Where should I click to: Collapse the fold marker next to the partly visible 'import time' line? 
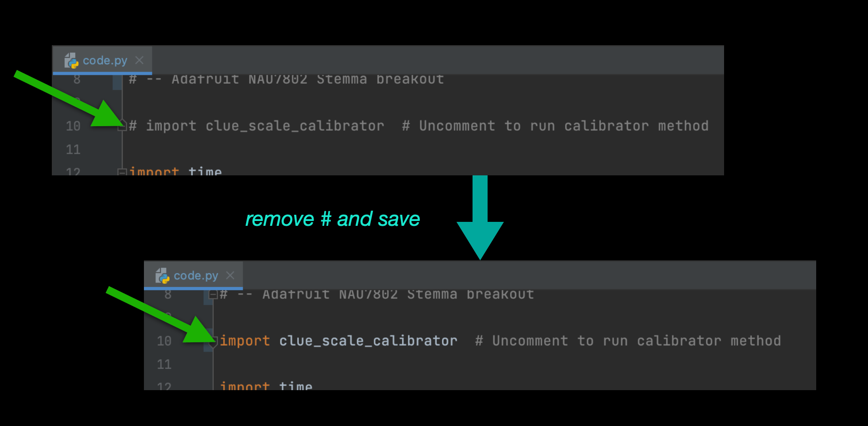122,172
